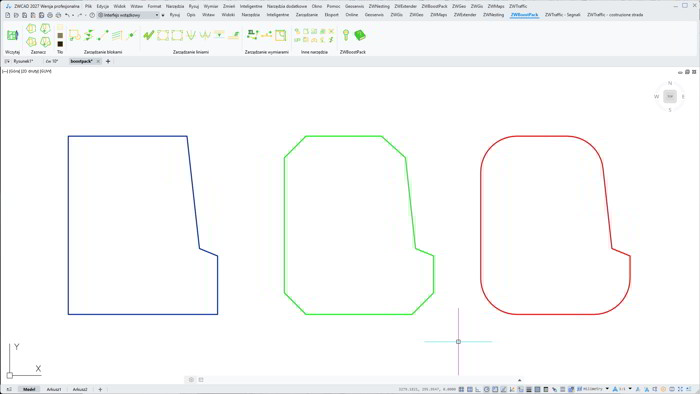The image size is (700, 394).
Task: Open the Plik menu
Action: [x=88, y=6]
